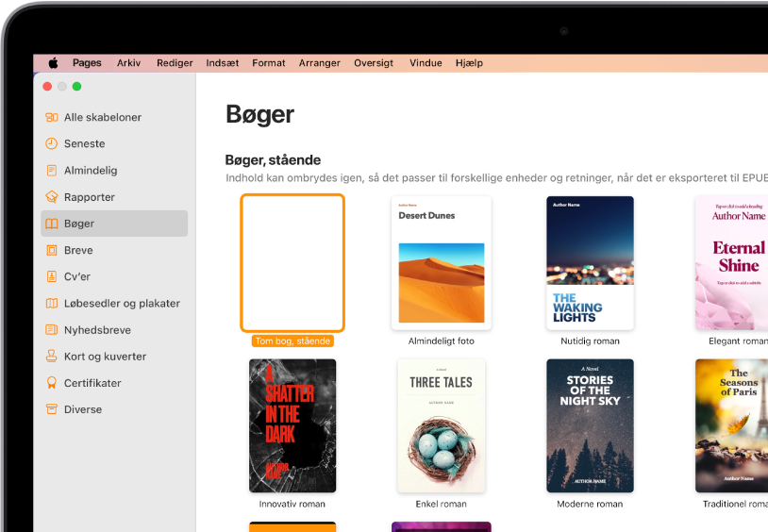The width and height of the screenshot is (768, 532).
Task: Select Alle skabeloner category label
Action: click(103, 117)
